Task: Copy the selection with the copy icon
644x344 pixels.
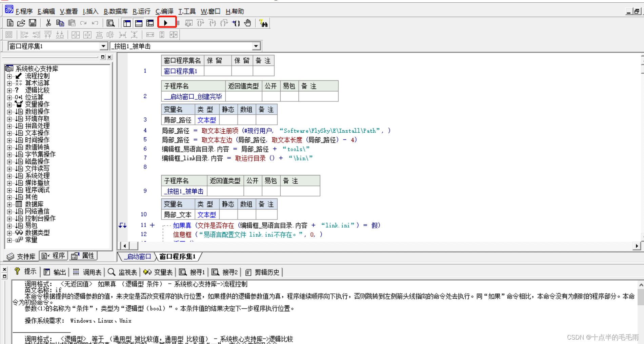Action: pos(60,23)
